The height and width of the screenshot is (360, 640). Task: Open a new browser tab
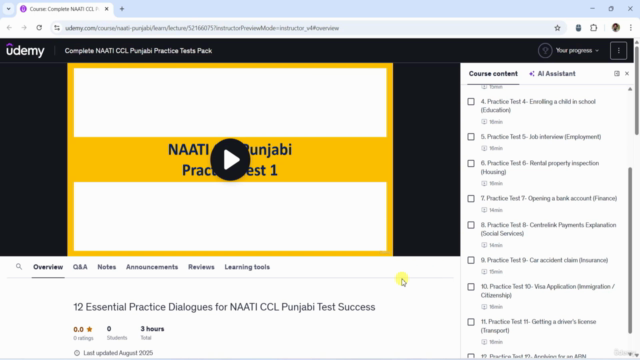click(x=122, y=9)
